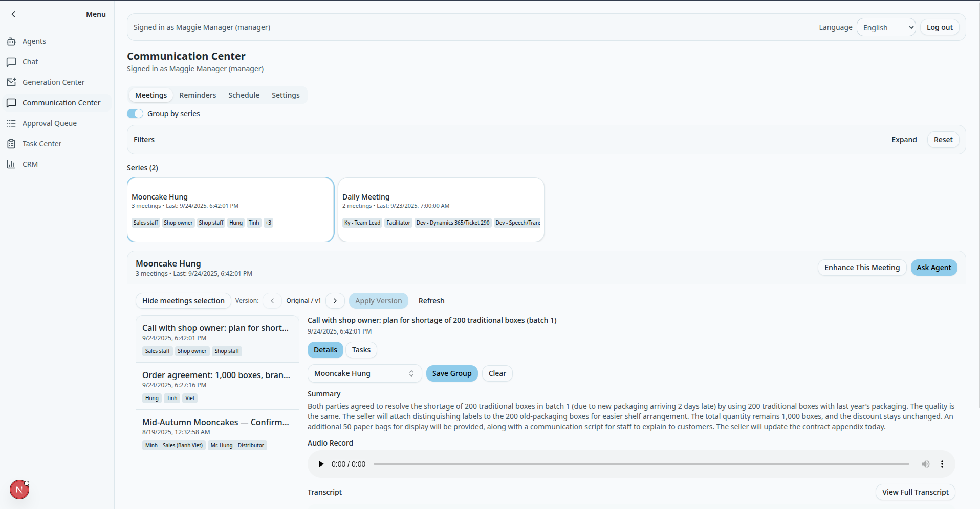Open View Full Transcript
980x509 pixels.
[x=915, y=492]
